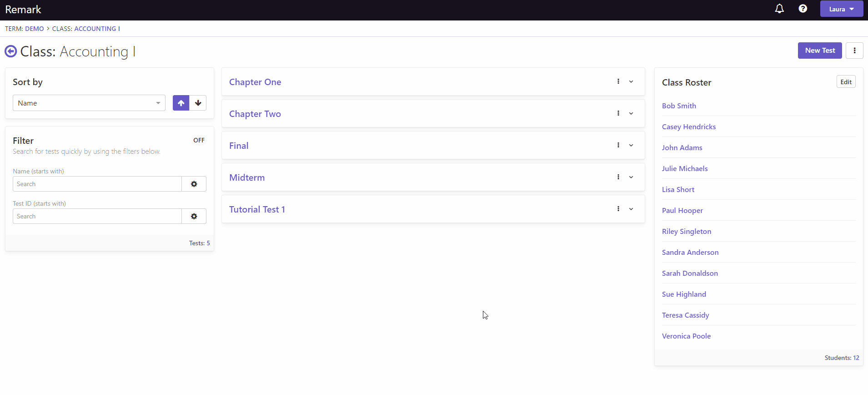This screenshot has width=868, height=395.
Task: Open the help question mark icon
Action: coord(803,9)
